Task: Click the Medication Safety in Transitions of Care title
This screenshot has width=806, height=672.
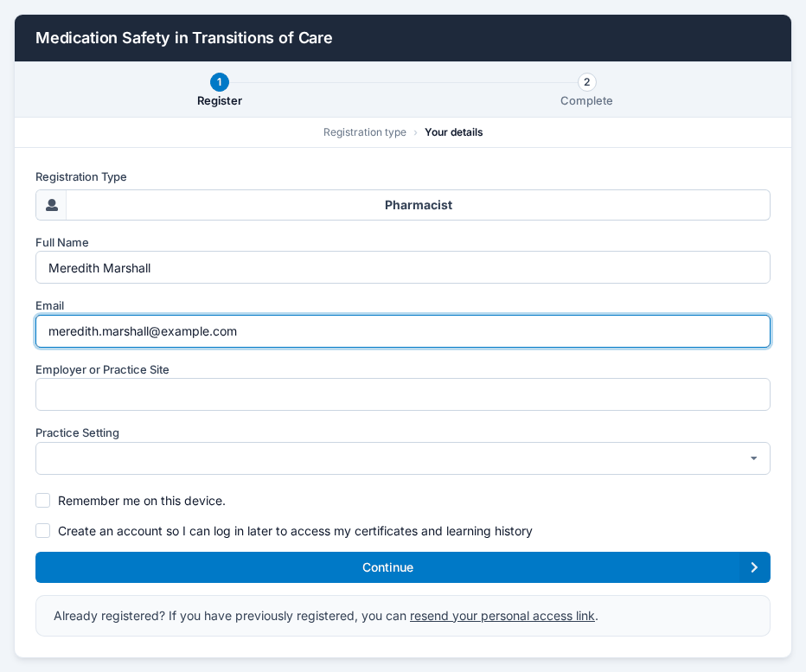Action: click(183, 38)
